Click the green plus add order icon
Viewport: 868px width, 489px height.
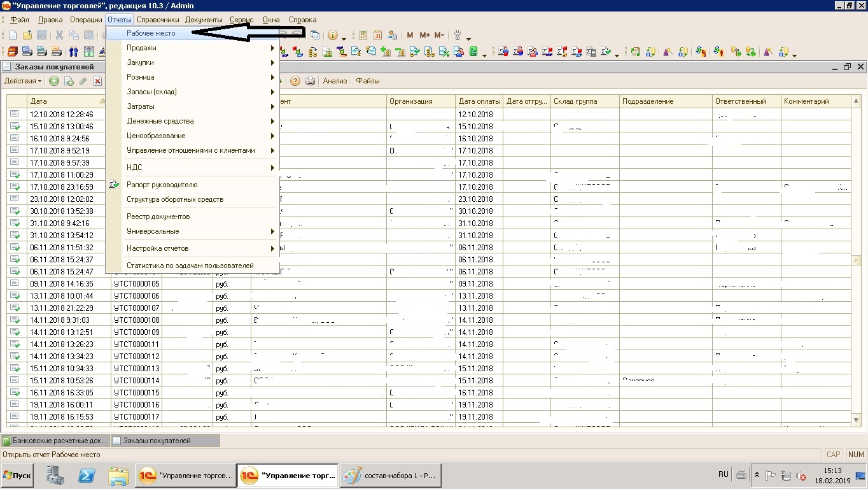click(54, 81)
